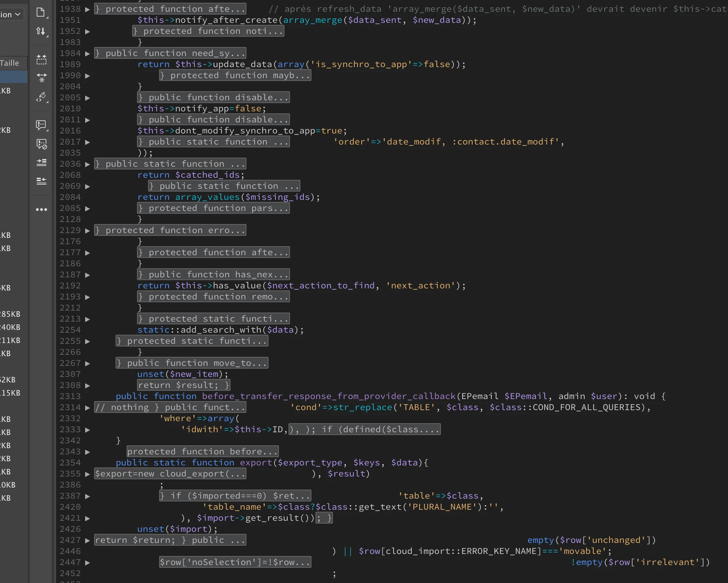This screenshot has width=728, height=583.
Task: Click the Collapse Selection dashed-box icon
Action: (x=42, y=60)
